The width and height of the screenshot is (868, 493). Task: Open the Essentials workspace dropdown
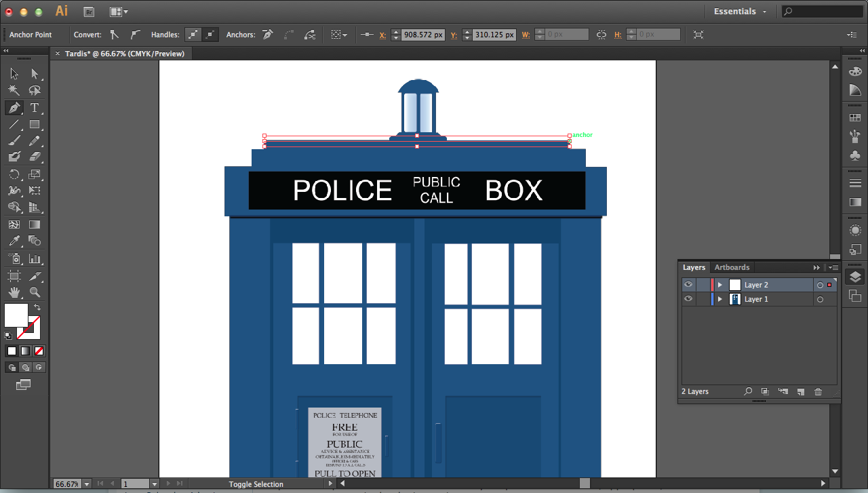[741, 12]
